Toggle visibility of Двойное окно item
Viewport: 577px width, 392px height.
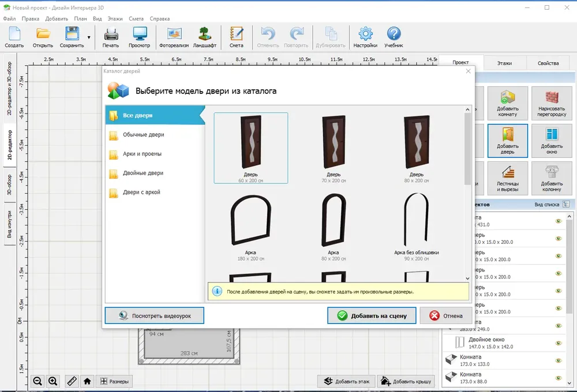coord(558,343)
